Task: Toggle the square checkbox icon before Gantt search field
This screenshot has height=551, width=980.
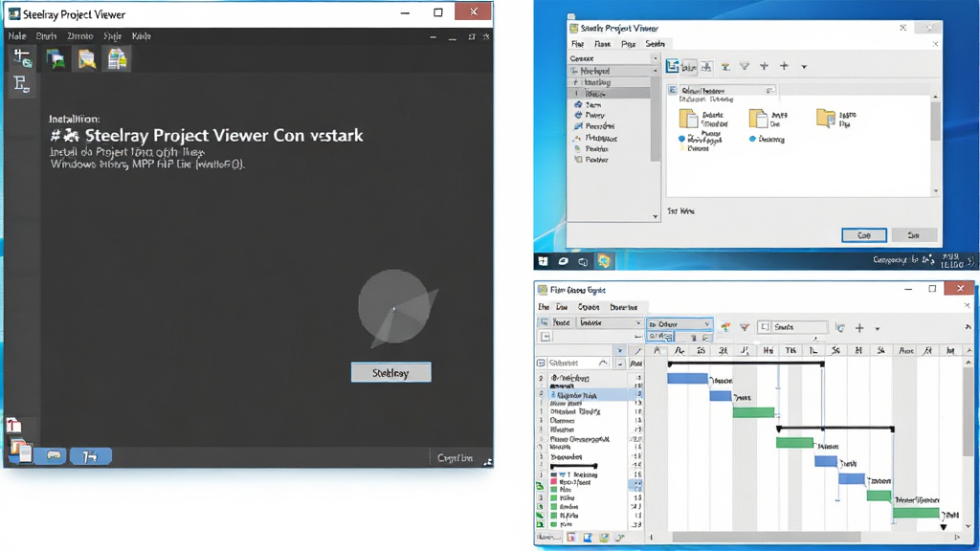Action: coord(765,327)
